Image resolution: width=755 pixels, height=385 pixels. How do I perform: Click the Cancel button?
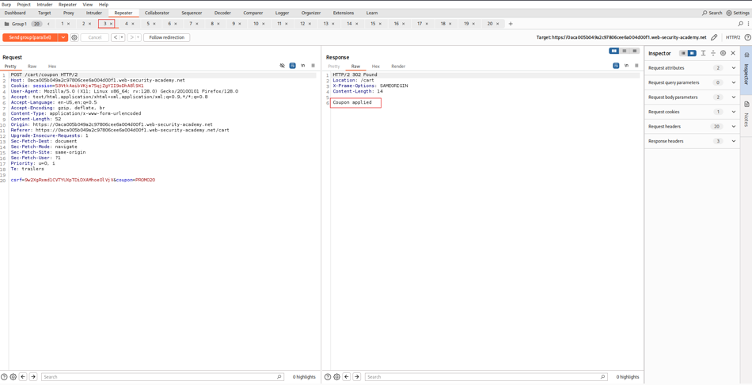click(x=95, y=38)
